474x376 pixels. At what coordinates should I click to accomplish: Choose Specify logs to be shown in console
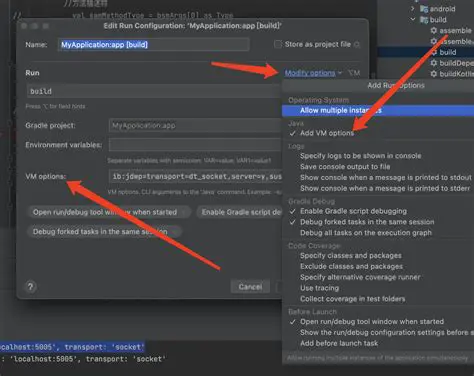click(360, 156)
